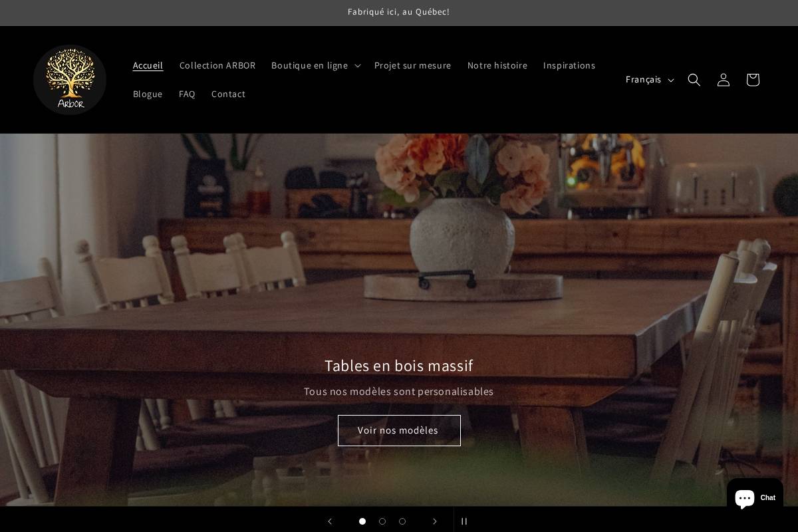Advance to next slide with right arrow

tap(435, 521)
